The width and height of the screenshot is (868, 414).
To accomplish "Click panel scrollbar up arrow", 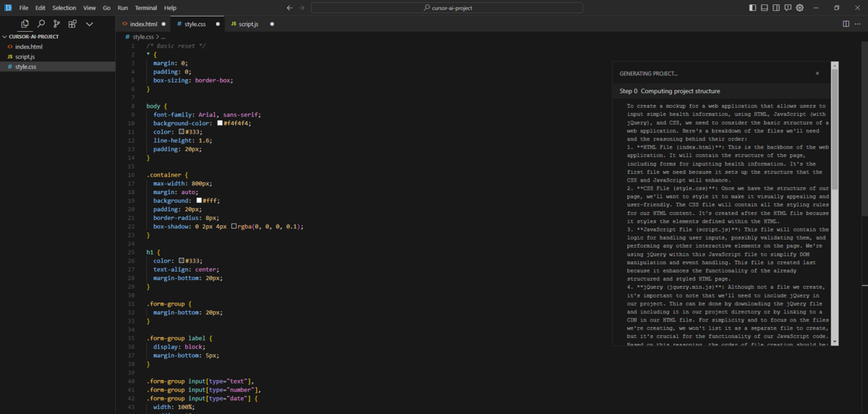I will (835, 65).
